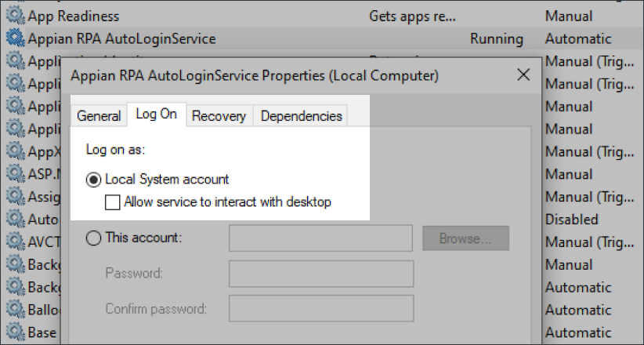Click the App Readiness gear icon
Viewport: 644px width, 345px height.
coord(16,16)
